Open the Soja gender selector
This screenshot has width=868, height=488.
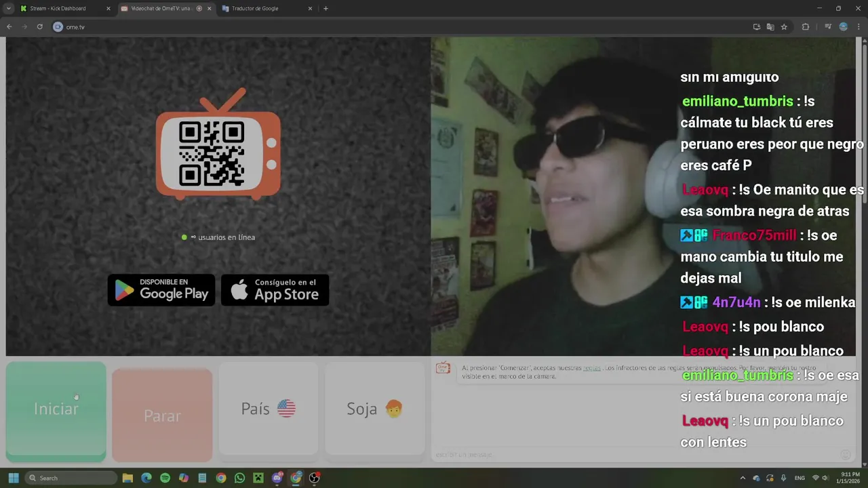[374, 409]
